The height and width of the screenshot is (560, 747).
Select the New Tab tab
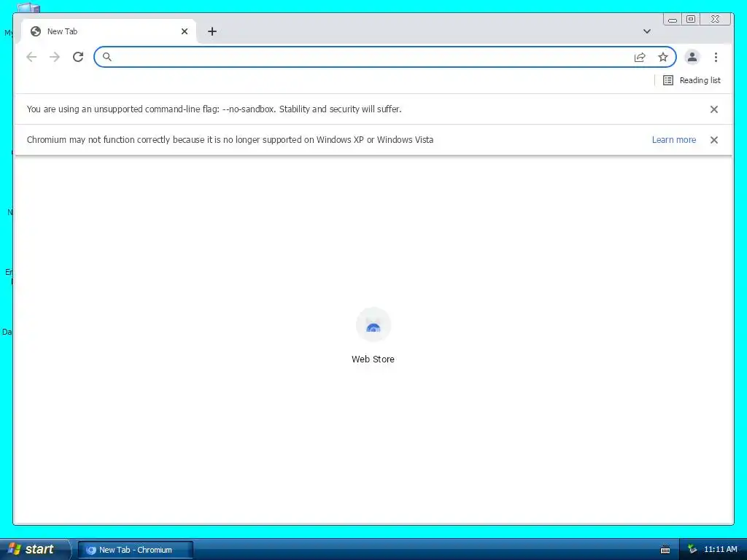(x=109, y=31)
